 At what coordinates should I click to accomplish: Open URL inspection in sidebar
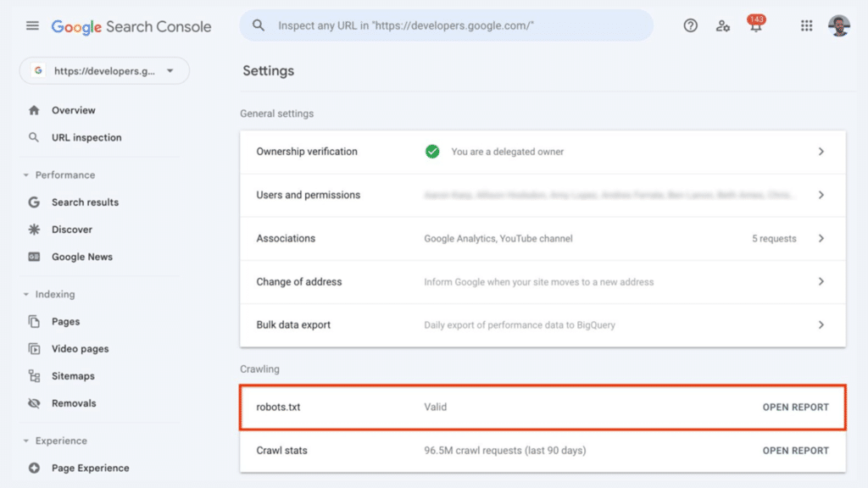[x=86, y=137]
